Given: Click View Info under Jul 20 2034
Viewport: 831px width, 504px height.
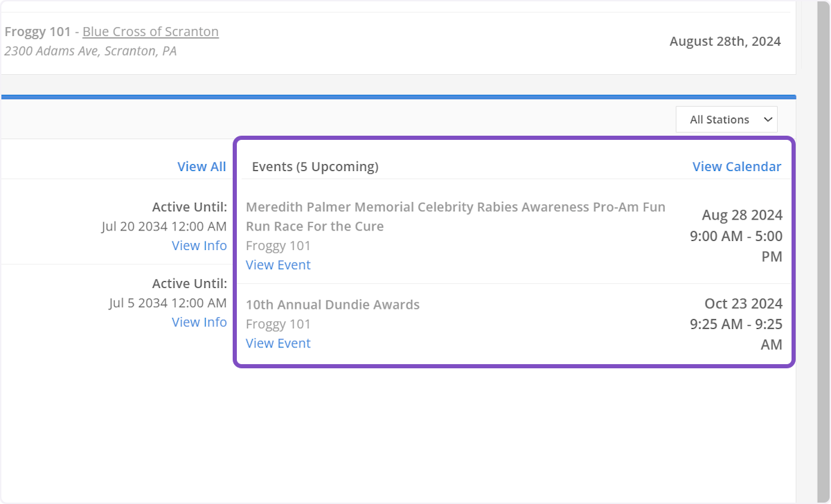Looking at the screenshot, I should tap(199, 246).
